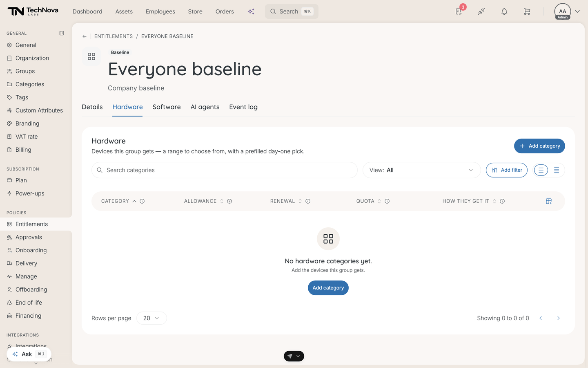This screenshot has height=368, width=588.
Task: Switch to the Details tab
Action: click(92, 107)
